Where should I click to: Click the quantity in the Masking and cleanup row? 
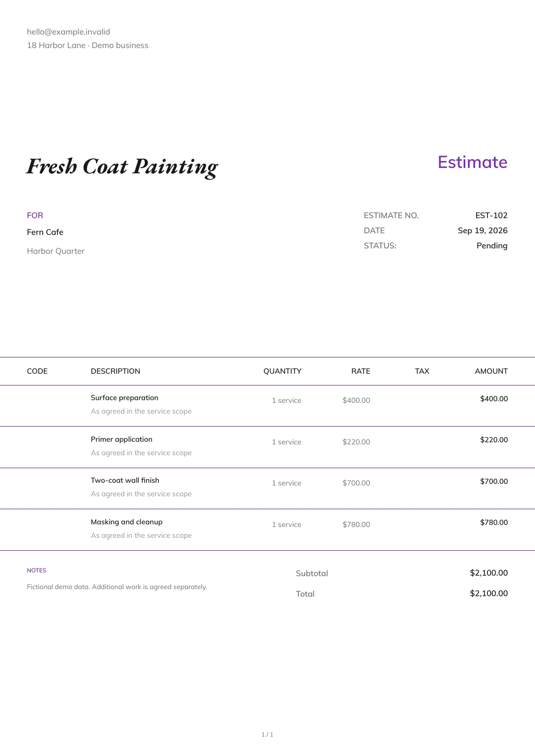(x=286, y=524)
